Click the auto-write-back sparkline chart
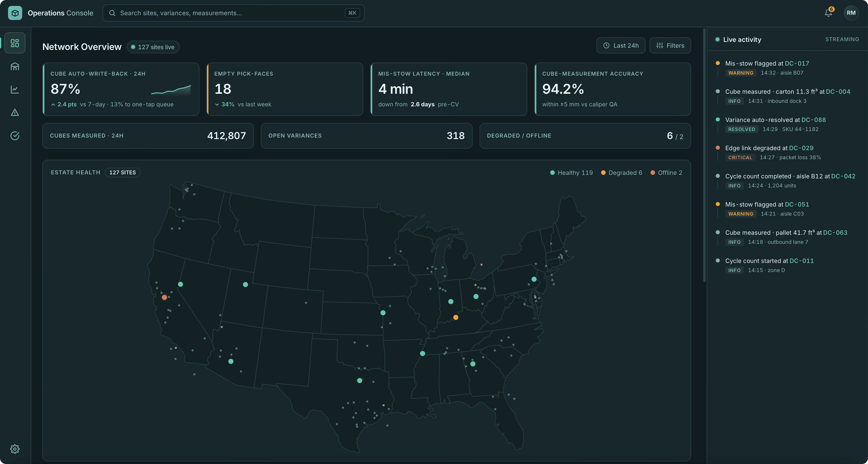This screenshot has height=464, width=868. [x=171, y=90]
